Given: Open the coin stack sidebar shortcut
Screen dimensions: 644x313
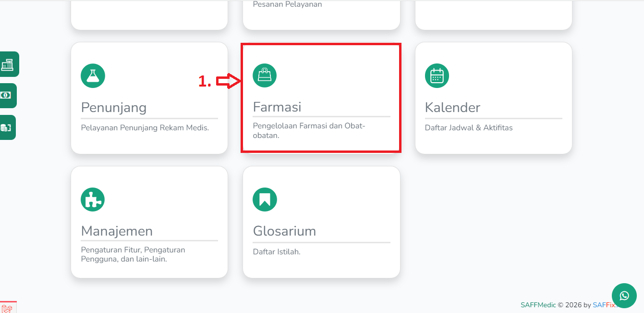Looking at the screenshot, I should [x=6, y=127].
